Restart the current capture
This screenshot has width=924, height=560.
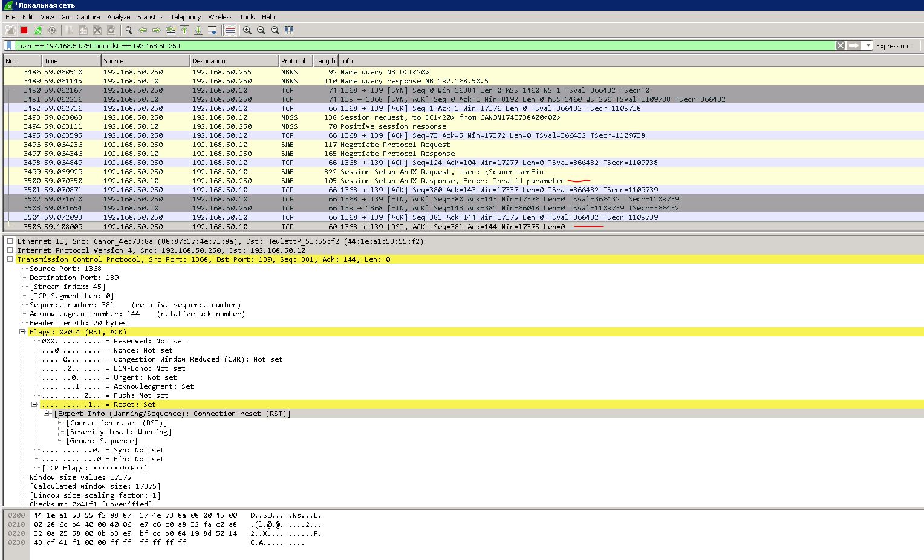point(38,30)
